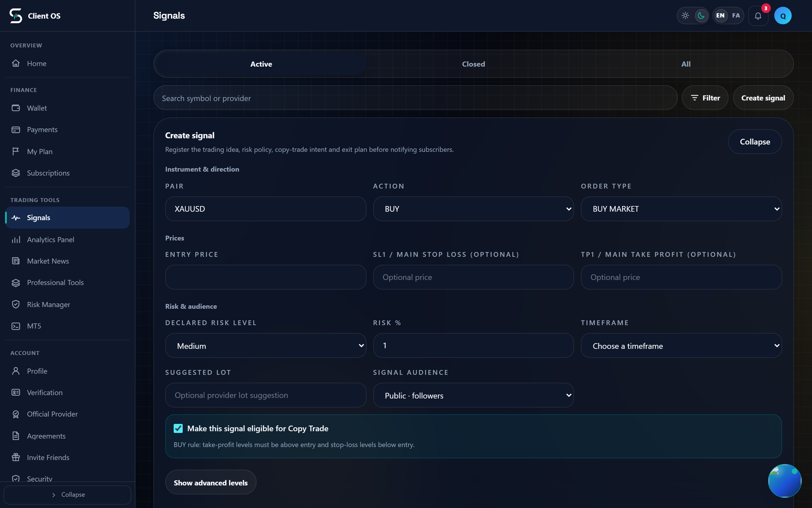This screenshot has width=812, height=508.
Task: Click the Pair field with XAUUSD
Action: pos(265,209)
